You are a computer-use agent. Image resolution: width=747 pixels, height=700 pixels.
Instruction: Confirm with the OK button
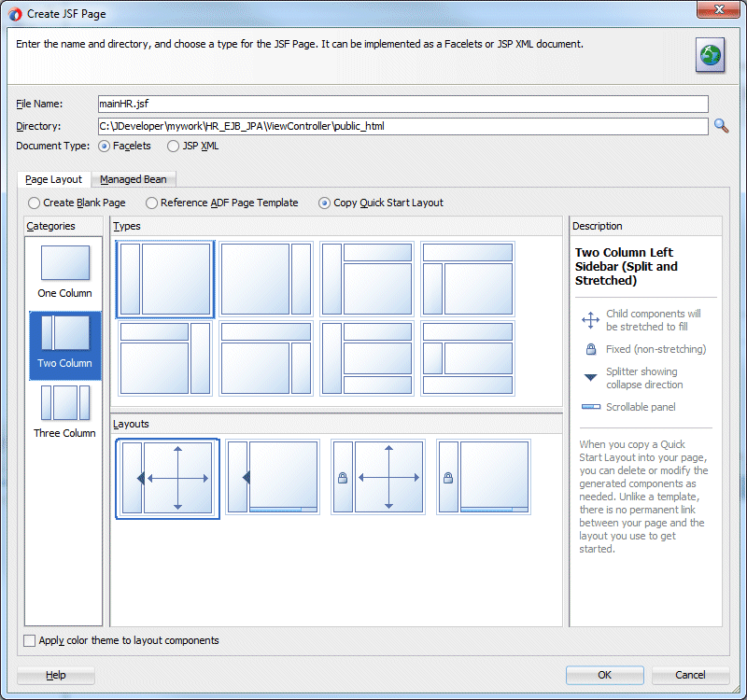(604, 675)
